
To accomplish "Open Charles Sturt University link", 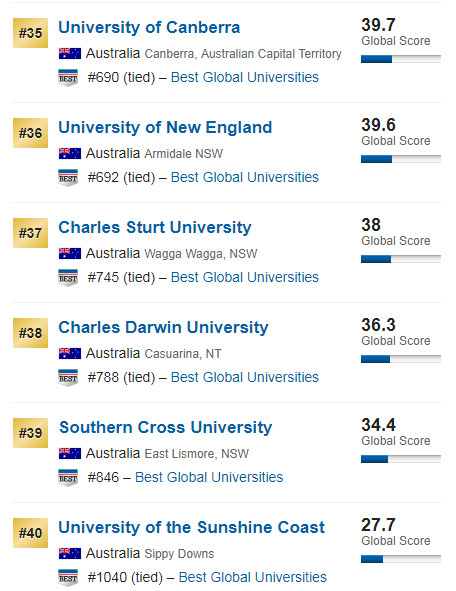I will pos(155,228).
